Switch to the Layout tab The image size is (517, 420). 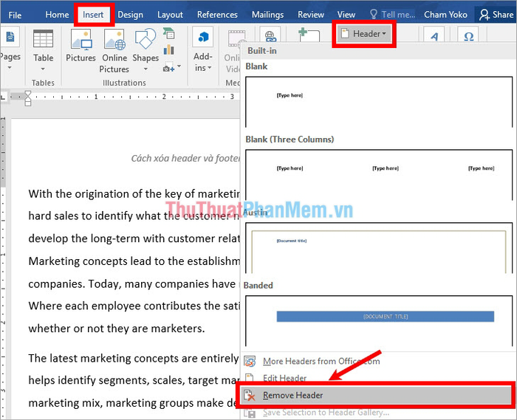click(x=170, y=15)
